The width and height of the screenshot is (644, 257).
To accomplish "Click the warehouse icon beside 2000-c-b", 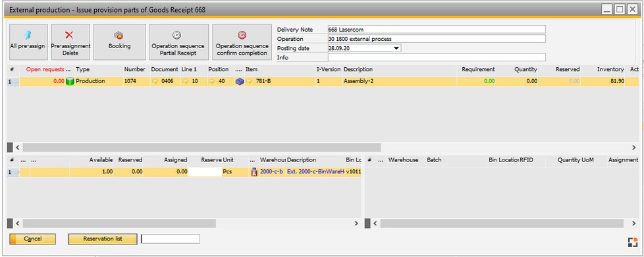I will click(x=254, y=172).
